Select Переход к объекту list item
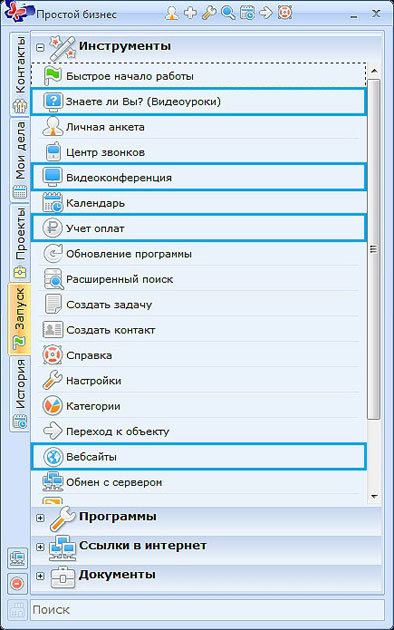The height and width of the screenshot is (630, 394). [x=198, y=431]
